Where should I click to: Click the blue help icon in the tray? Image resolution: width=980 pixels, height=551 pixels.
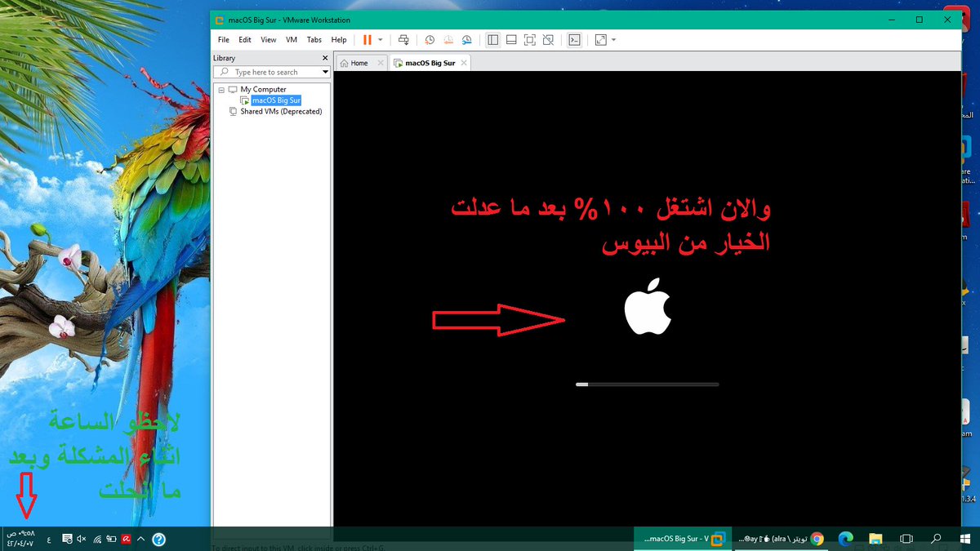(x=159, y=539)
